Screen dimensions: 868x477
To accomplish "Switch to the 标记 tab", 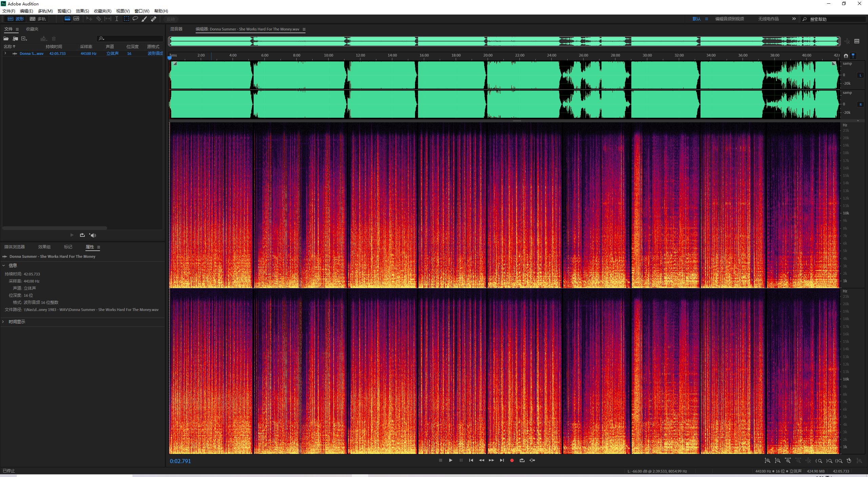I will (x=68, y=247).
